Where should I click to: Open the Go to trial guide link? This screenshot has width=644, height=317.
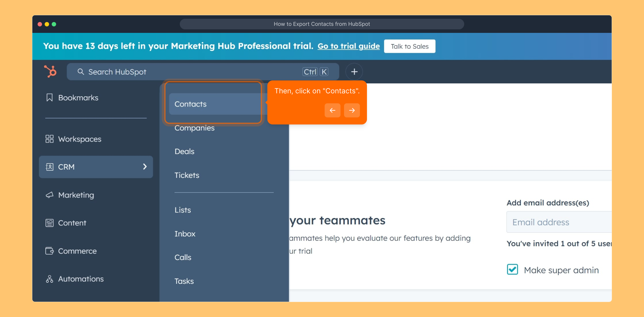(348, 46)
